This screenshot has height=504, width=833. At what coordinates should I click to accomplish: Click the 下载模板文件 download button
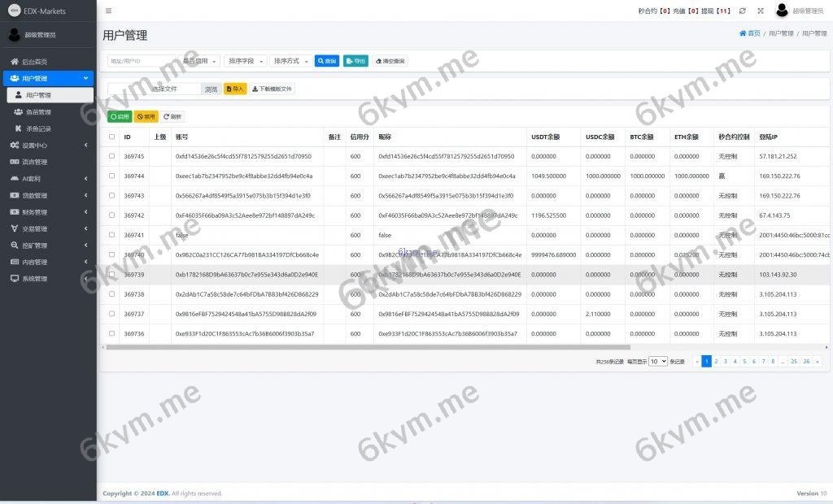(x=272, y=89)
